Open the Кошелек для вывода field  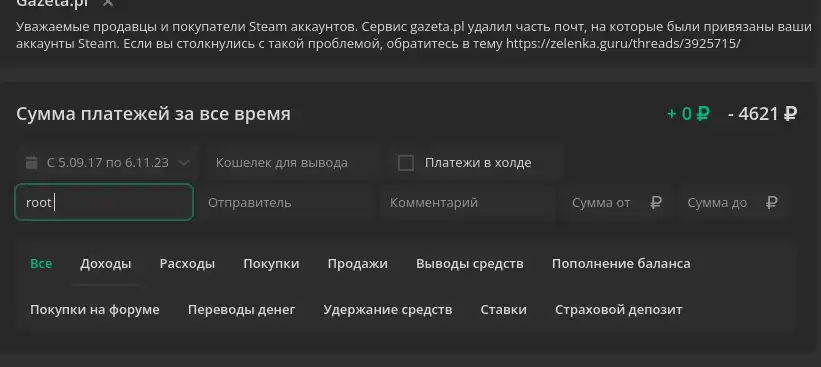pos(293,163)
